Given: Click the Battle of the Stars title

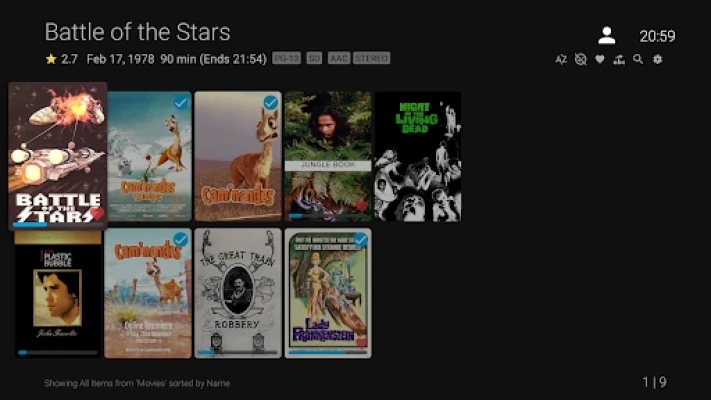Looking at the screenshot, I should click(137, 32).
